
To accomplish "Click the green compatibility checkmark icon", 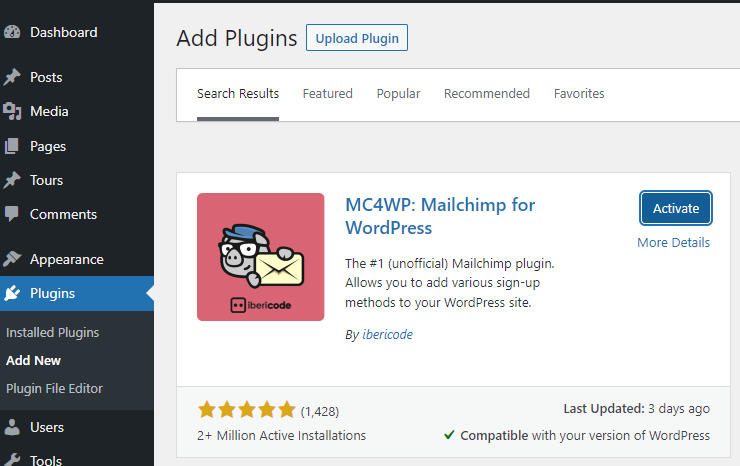I will tap(449, 435).
